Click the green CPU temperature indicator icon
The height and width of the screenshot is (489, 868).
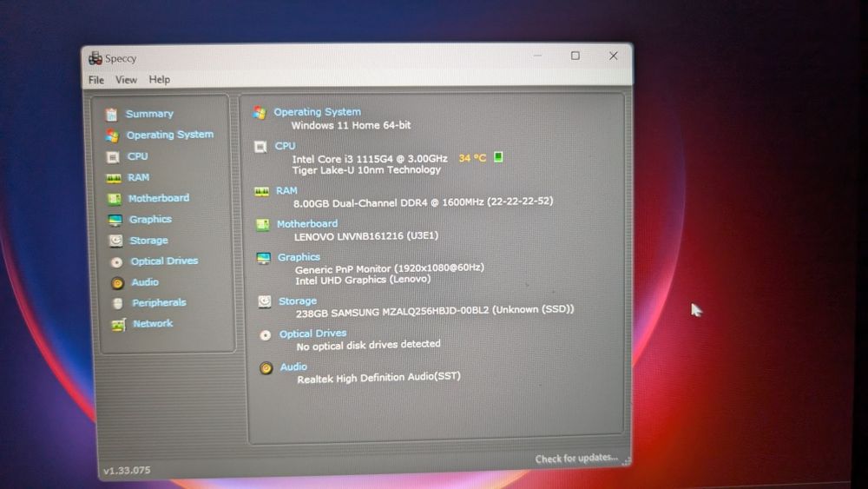pyautogui.click(x=498, y=156)
